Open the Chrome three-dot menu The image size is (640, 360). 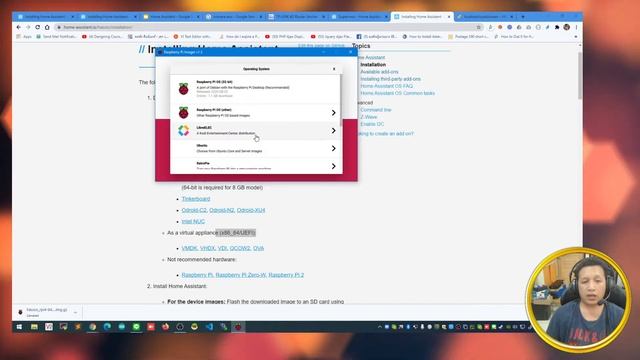(576, 27)
